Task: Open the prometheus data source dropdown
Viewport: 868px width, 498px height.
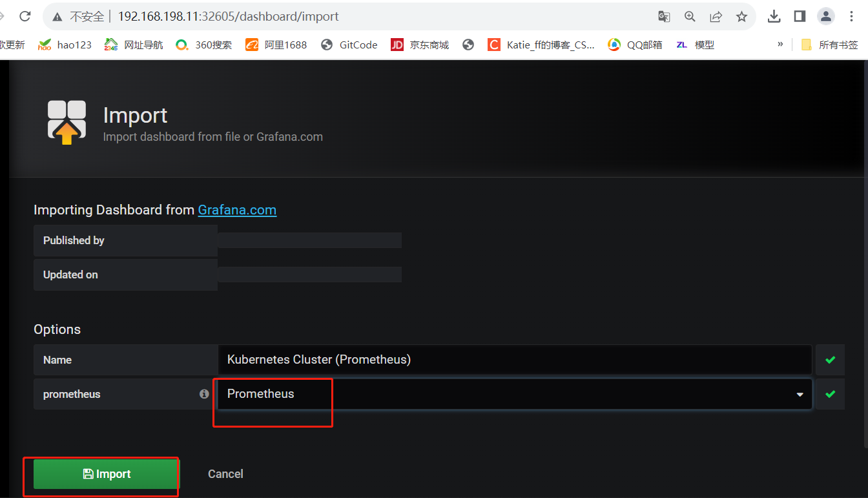Action: click(x=515, y=394)
